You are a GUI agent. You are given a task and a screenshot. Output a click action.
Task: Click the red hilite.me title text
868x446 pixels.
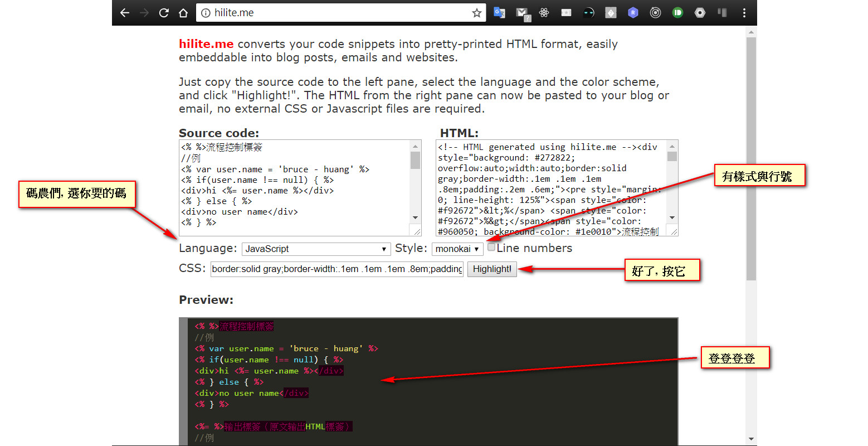(x=206, y=44)
